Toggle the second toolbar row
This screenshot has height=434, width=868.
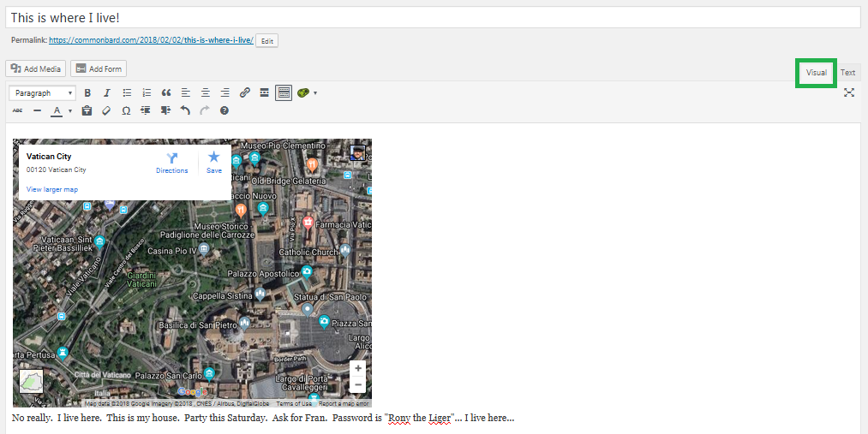pyautogui.click(x=284, y=93)
